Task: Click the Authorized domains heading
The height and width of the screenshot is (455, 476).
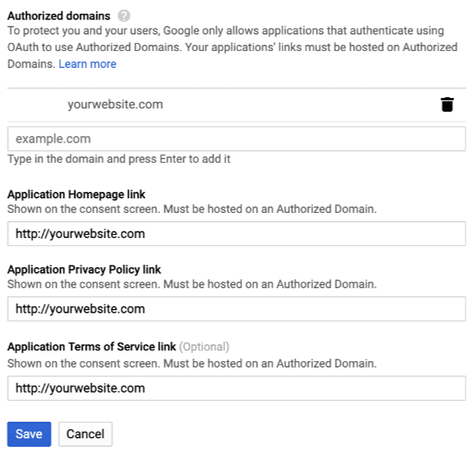Action: pyautogui.click(x=59, y=15)
